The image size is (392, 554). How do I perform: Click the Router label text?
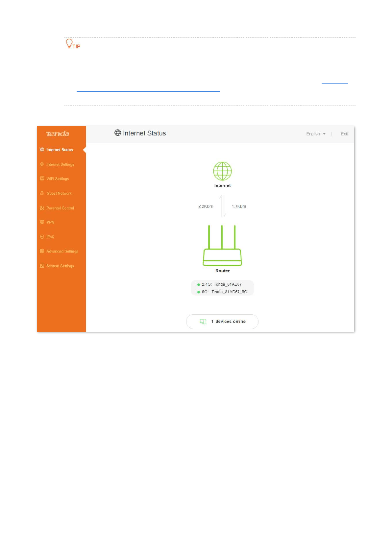(x=222, y=271)
